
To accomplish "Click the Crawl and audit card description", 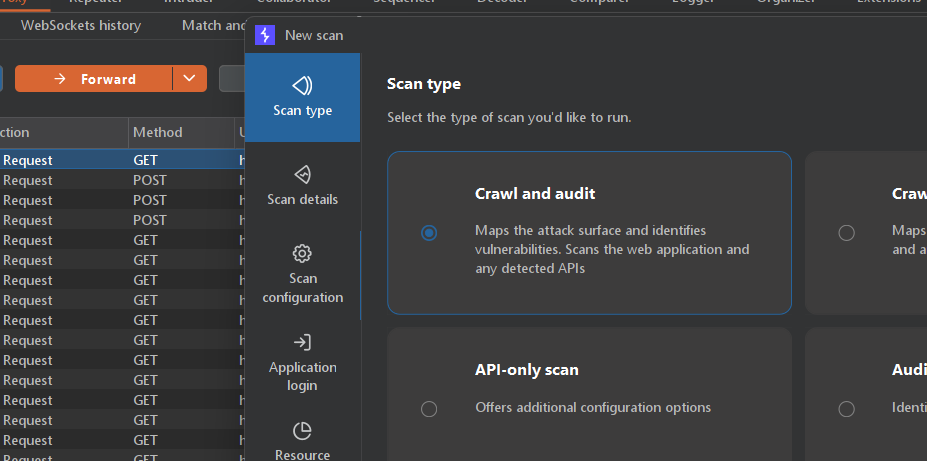I will click(611, 249).
